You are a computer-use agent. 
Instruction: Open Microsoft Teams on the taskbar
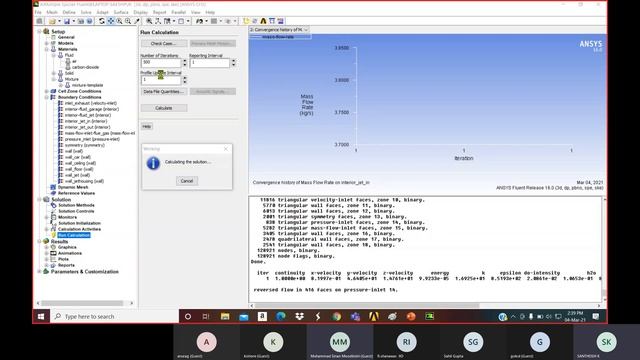tap(355, 316)
